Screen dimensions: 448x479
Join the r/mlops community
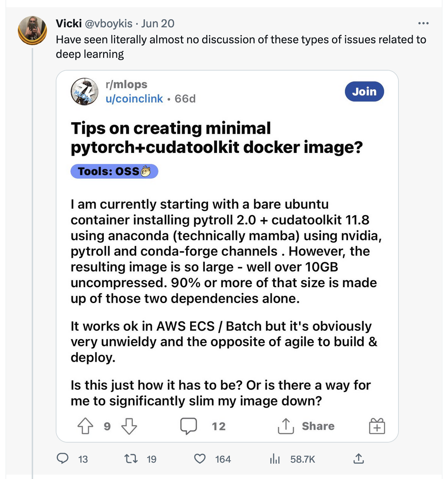pyautogui.click(x=364, y=91)
